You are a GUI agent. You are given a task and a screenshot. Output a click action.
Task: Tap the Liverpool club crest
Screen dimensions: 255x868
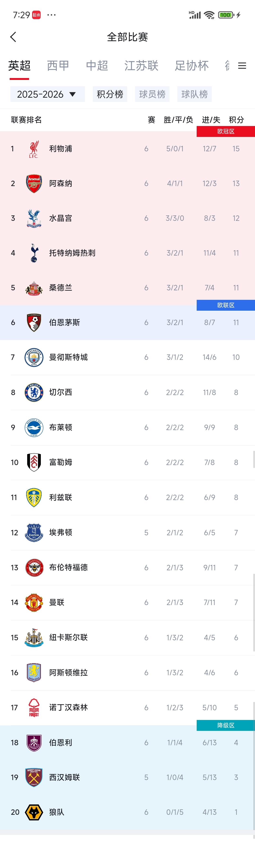click(34, 149)
